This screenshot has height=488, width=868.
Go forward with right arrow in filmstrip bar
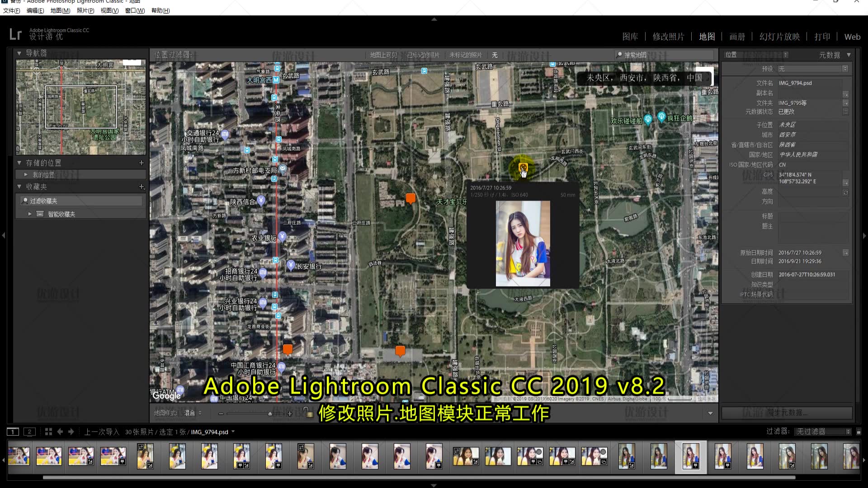71,432
